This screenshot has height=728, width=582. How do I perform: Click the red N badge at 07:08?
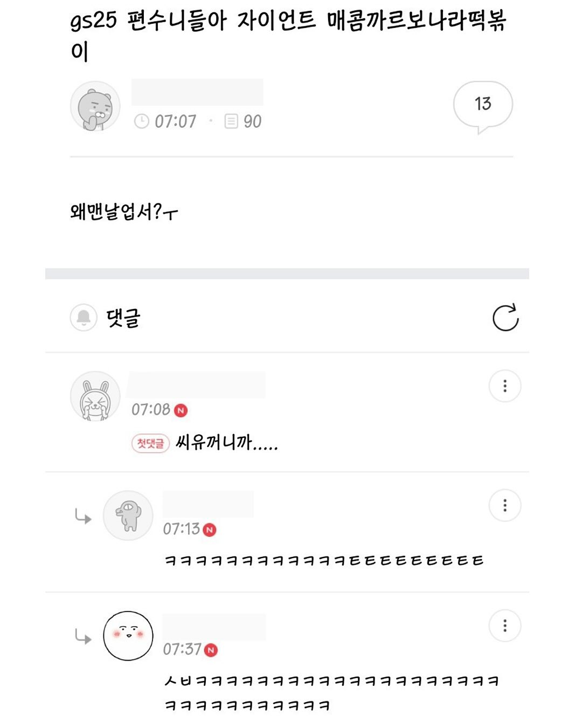(x=181, y=411)
